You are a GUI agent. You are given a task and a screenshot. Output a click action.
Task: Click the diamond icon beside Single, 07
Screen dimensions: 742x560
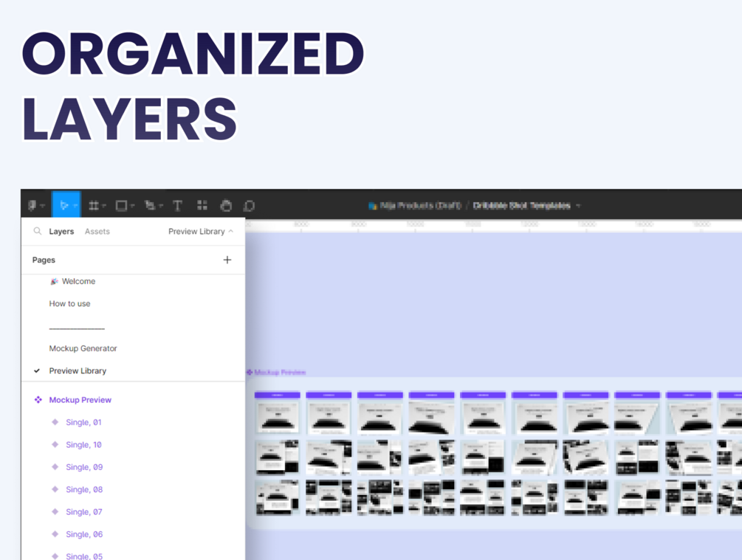tap(55, 511)
